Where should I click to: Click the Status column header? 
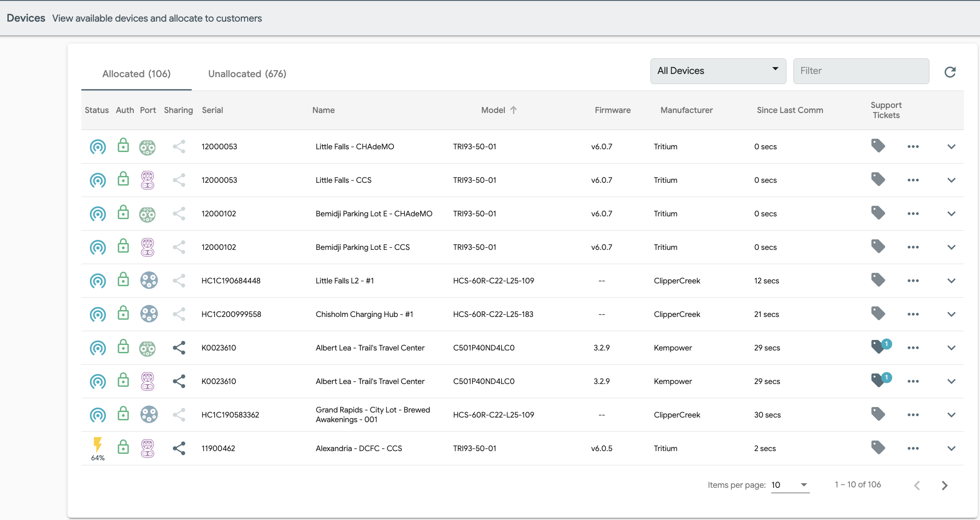pos(97,110)
